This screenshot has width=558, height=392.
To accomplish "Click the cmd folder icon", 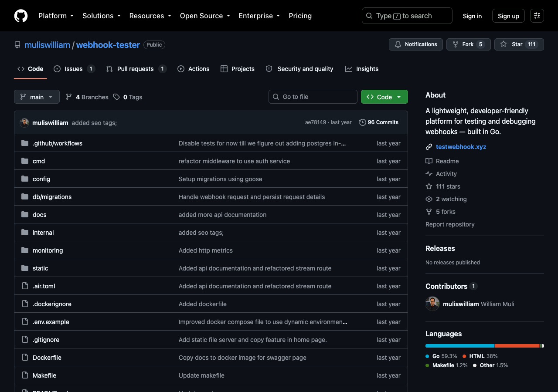I will coord(25,161).
